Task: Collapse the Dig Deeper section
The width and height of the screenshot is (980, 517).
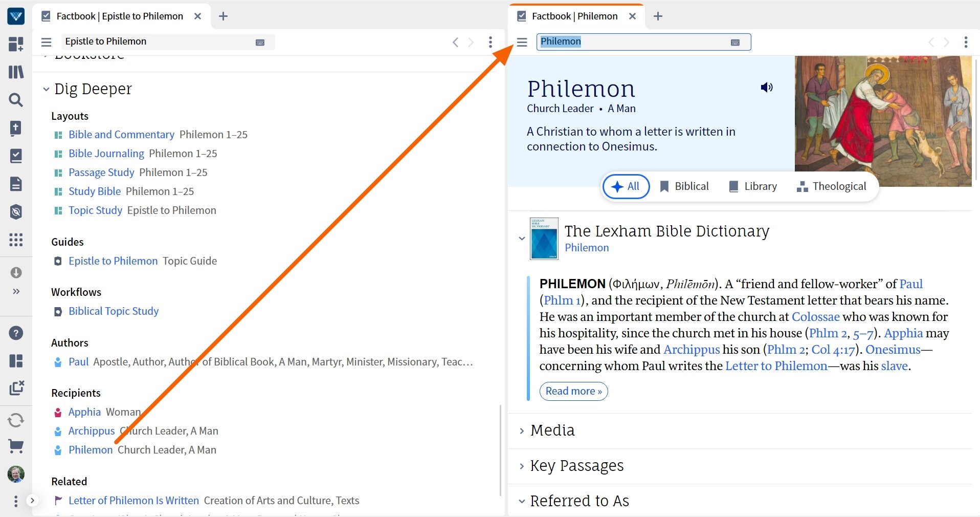Action: 46,89
